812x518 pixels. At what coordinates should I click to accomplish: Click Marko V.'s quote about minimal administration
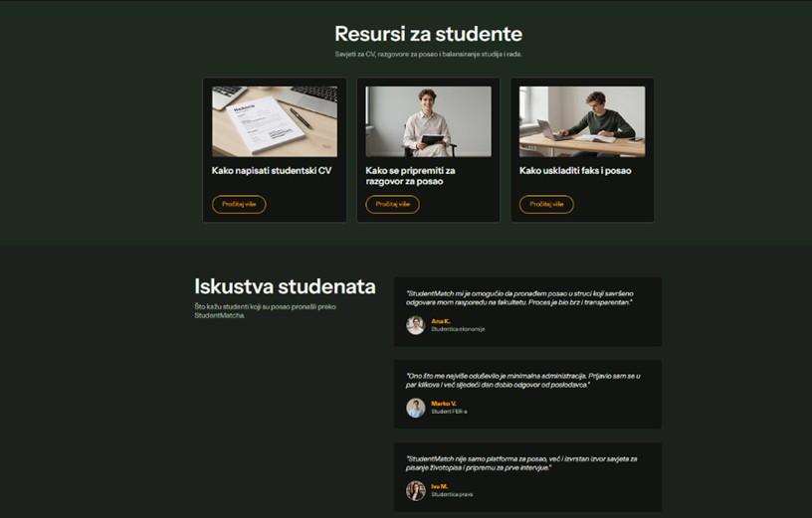[x=523, y=381]
